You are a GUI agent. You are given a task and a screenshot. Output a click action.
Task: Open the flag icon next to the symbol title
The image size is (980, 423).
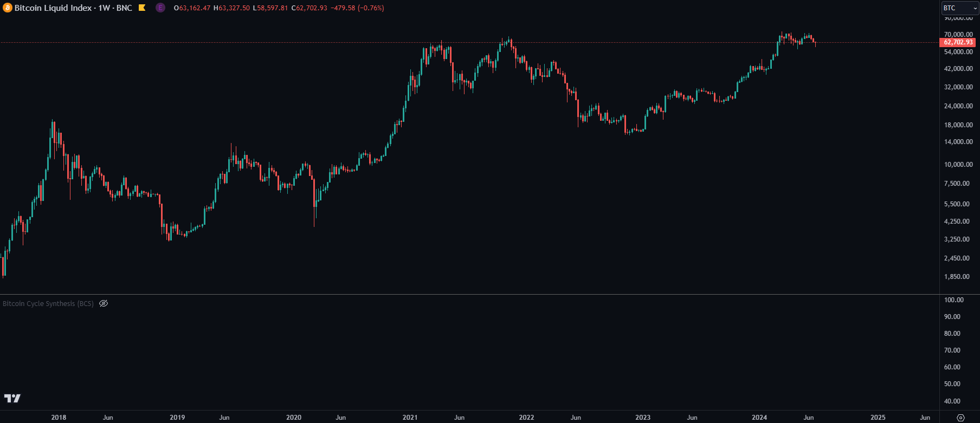pyautogui.click(x=141, y=8)
